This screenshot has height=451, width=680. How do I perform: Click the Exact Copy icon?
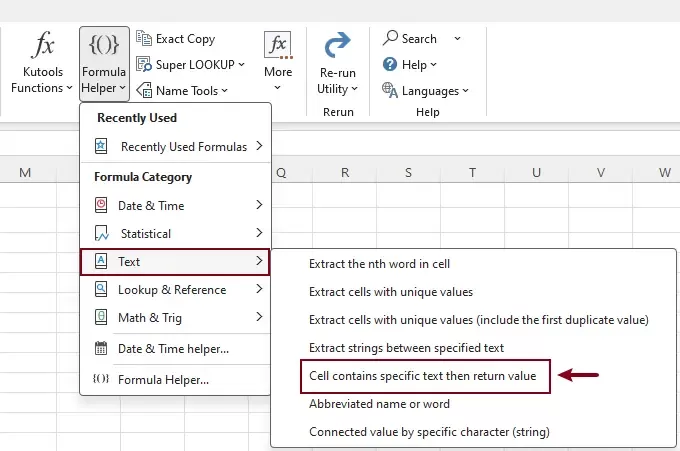pos(144,38)
